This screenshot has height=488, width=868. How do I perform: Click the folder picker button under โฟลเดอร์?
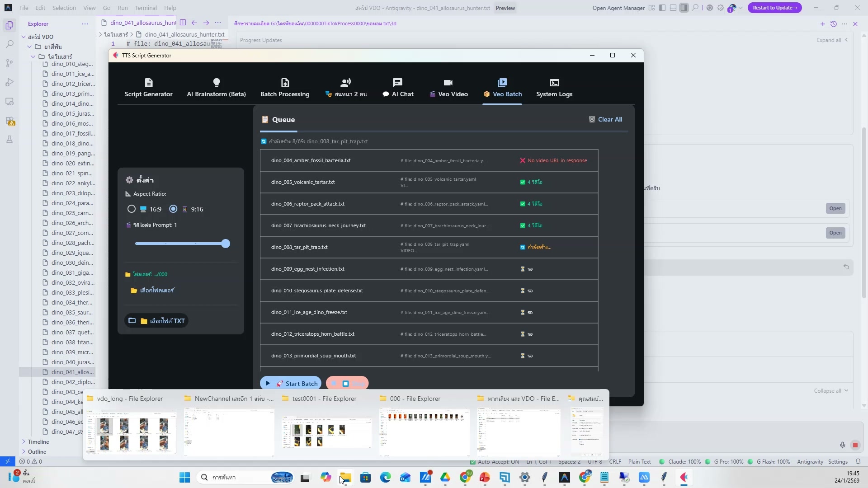click(152, 291)
